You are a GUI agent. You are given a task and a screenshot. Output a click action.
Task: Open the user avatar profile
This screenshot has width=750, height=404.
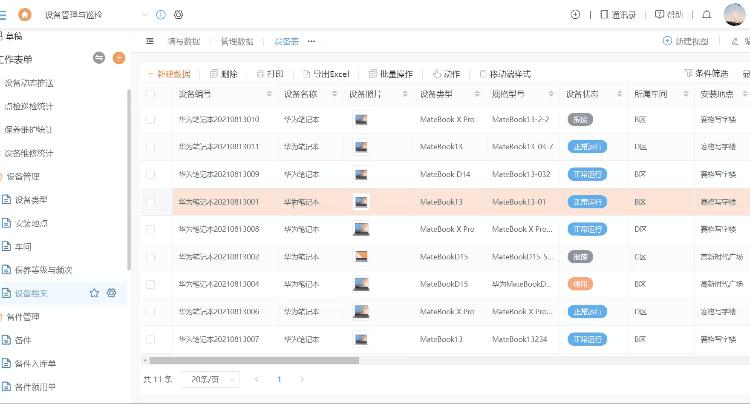coord(735,14)
